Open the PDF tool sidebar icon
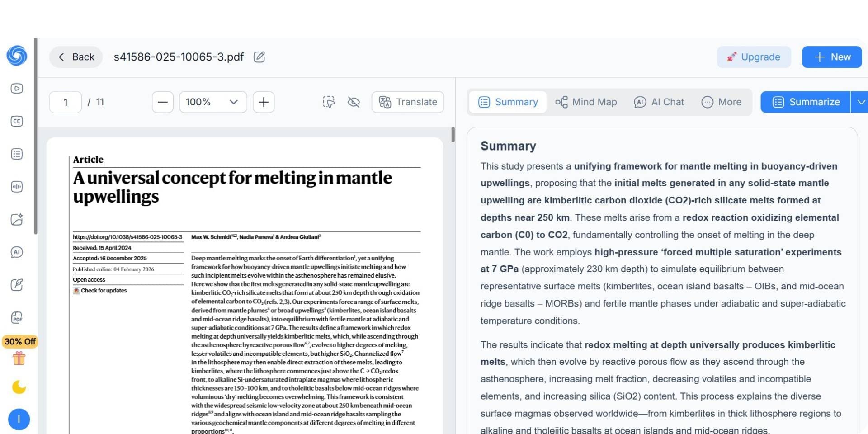The height and width of the screenshot is (434, 868). [x=17, y=318]
